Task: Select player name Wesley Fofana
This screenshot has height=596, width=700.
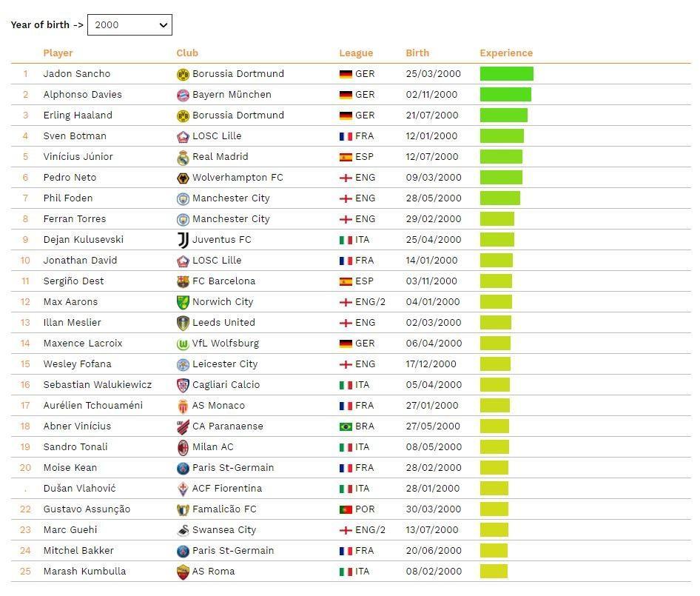Action: coord(77,364)
